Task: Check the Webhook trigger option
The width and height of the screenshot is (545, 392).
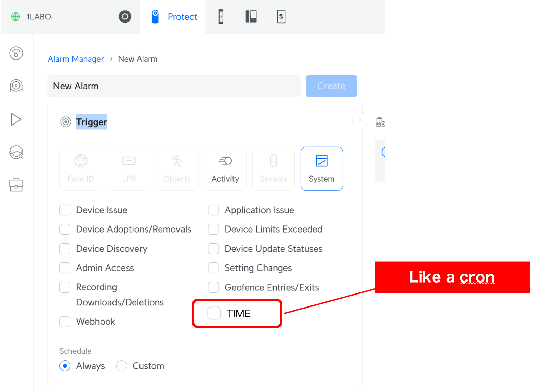Action: pos(65,322)
